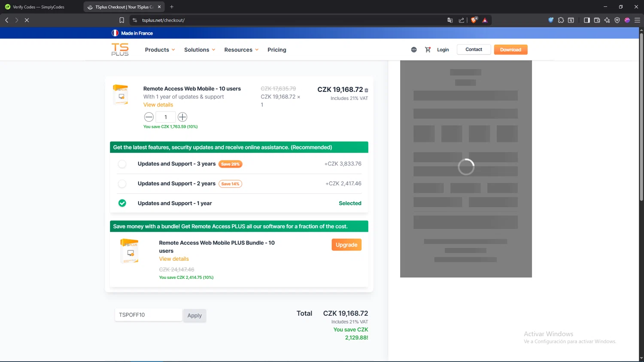The image size is (644, 362).
Task: Open the Login page
Action: (x=443, y=50)
